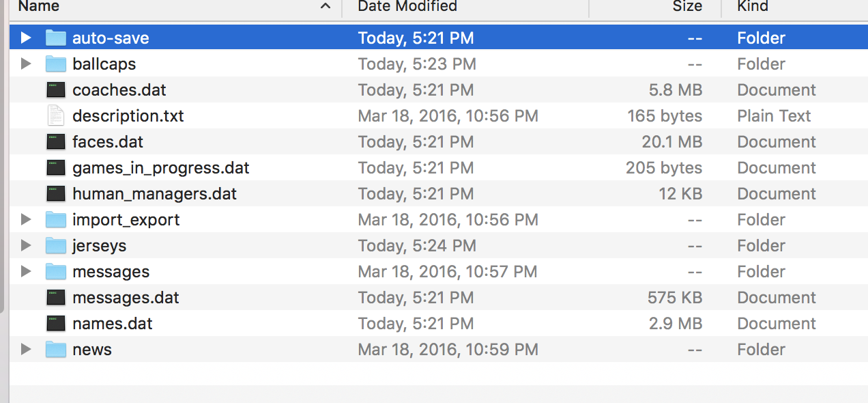The height and width of the screenshot is (403, 868).
Task: Click the coaches.dat file icon
Action: point(56,90)
